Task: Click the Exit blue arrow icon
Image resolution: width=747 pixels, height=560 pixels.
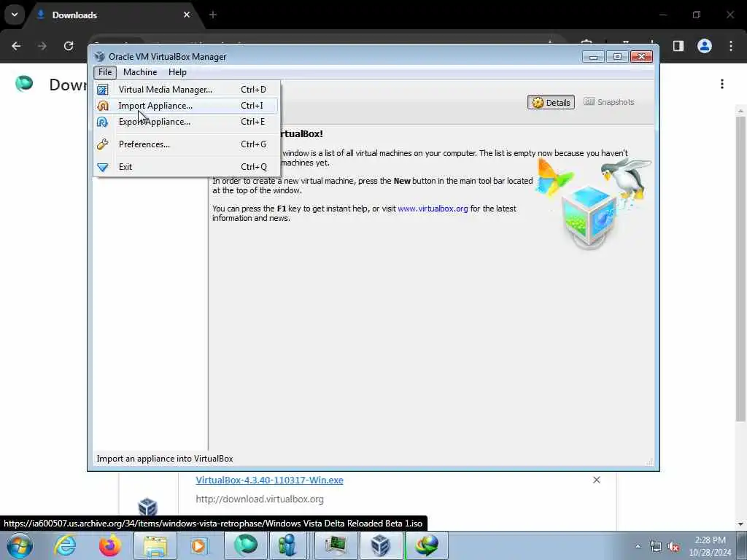Action: (103, 167)
